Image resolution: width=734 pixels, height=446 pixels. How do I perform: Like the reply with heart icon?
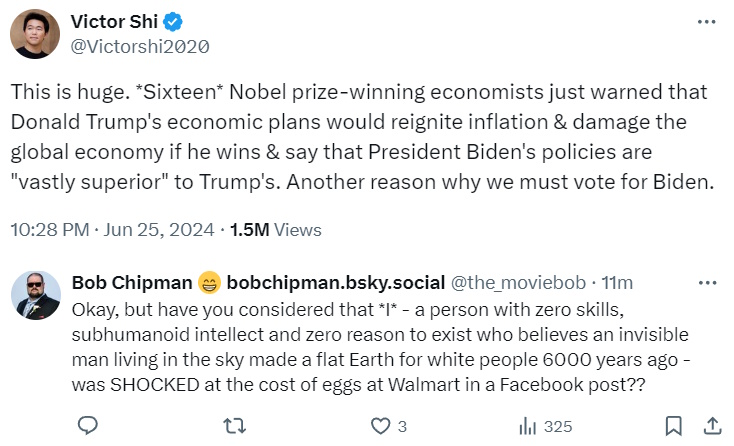pyautogui.click(x=381, y=426)
